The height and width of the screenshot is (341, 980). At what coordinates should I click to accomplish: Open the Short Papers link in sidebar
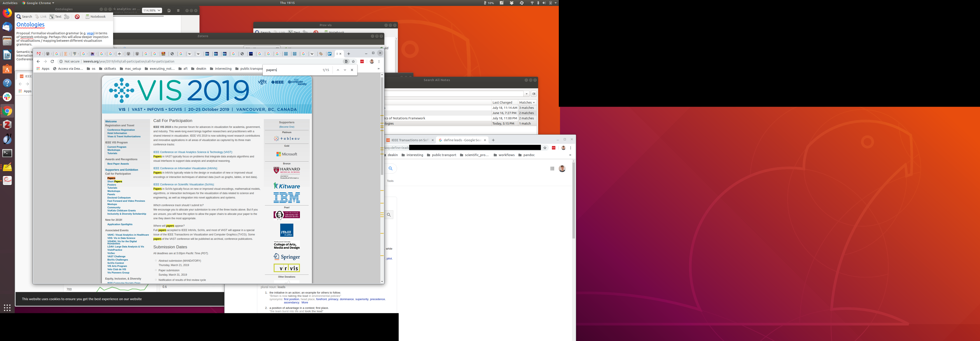pos(114,182)
